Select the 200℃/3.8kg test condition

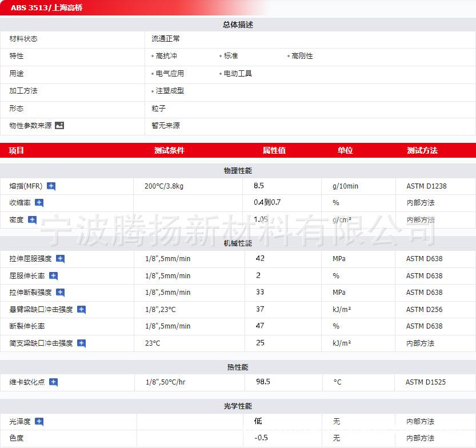point(164,186)
